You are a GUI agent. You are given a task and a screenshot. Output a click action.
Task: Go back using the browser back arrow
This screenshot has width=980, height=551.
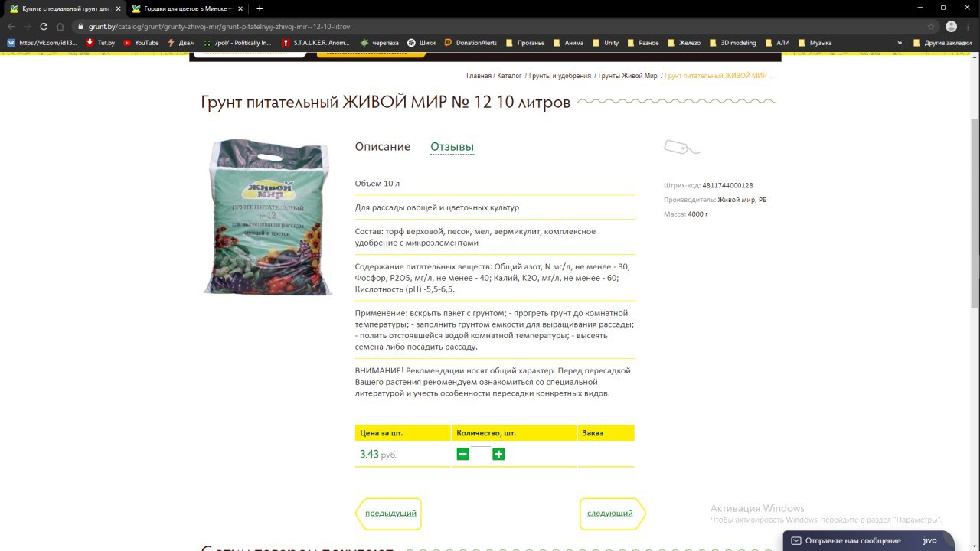point(11,26)
